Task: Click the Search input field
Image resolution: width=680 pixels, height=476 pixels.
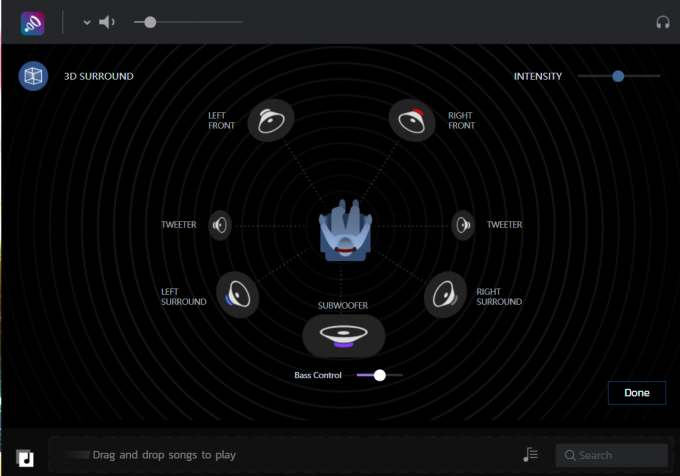Action: point(611,455)
